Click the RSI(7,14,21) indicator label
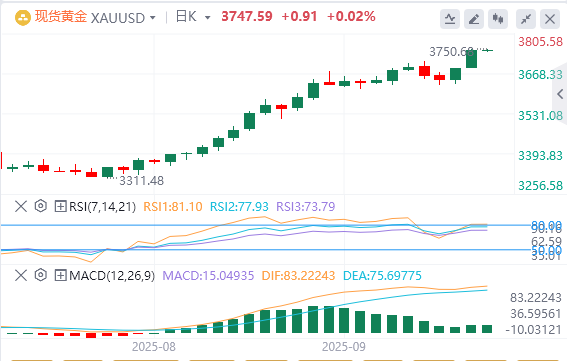Image resolution: width=567 pixels, height=361 pixels. click(102, 207)
